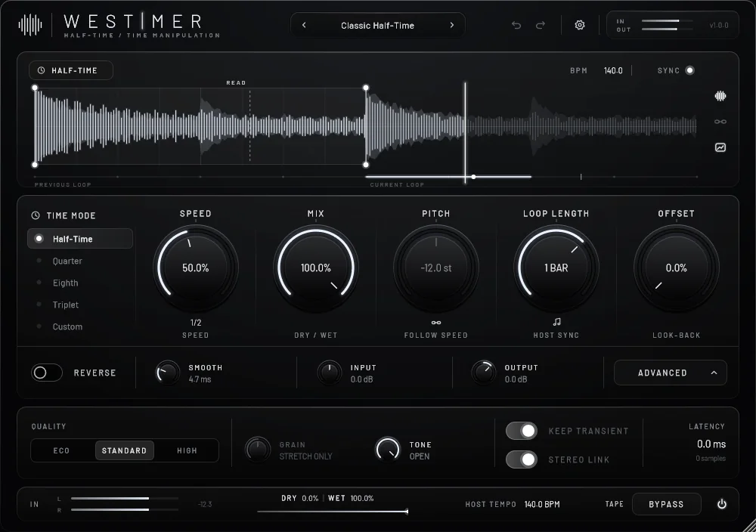The width and height of the screenshot is (756, 532).
Task: Turn off the Stereo Link switch
Action: [521, 459]
